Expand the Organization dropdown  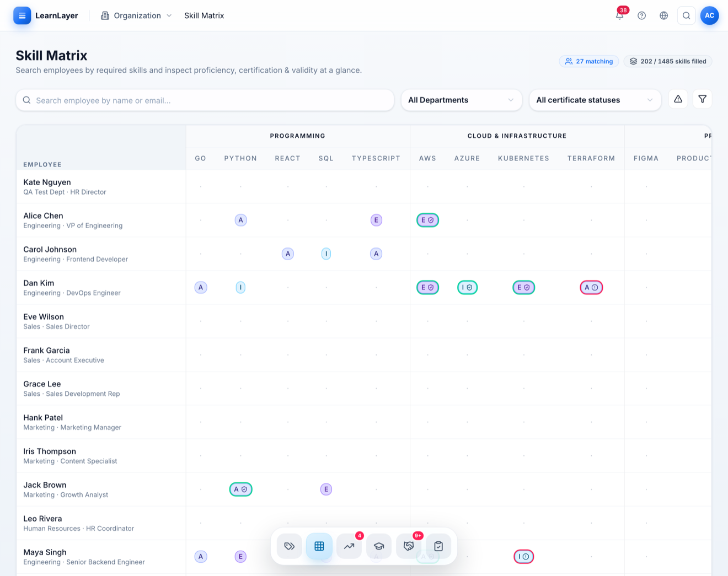click(x=136, y=15)
